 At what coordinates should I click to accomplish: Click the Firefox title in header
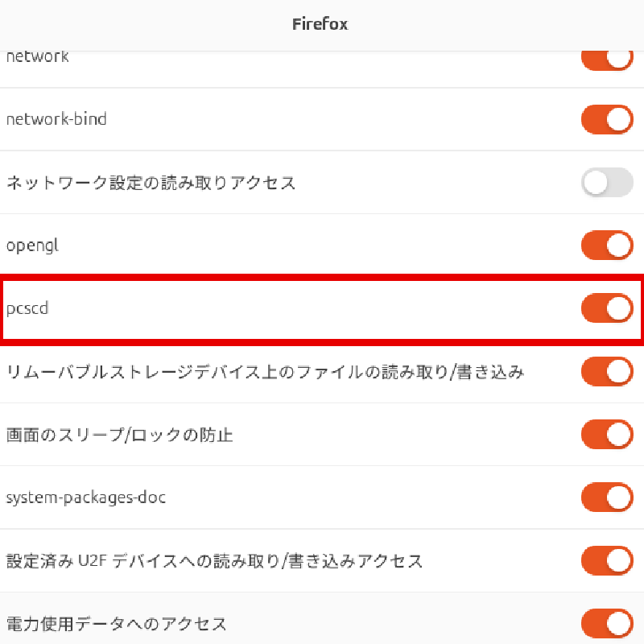[320, 24]
